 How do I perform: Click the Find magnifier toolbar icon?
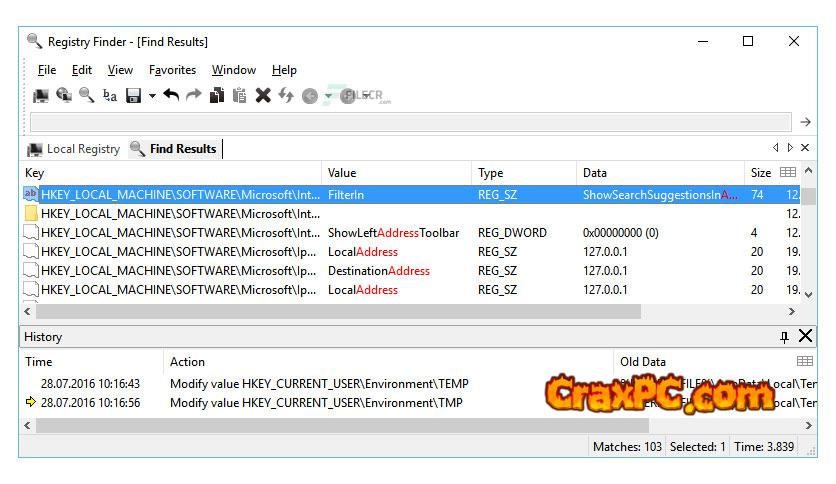pos(87,96)
